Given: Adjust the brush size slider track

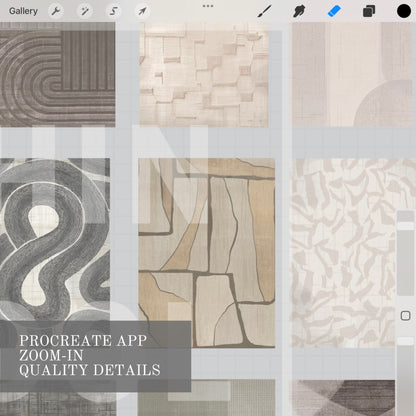Looking at the screenshot, I should pos(406,253).
